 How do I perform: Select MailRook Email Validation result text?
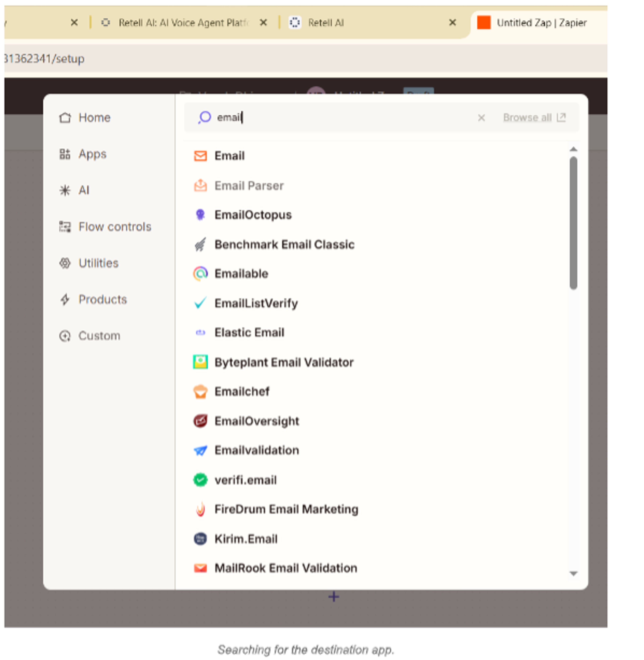(x=286, y=568)
